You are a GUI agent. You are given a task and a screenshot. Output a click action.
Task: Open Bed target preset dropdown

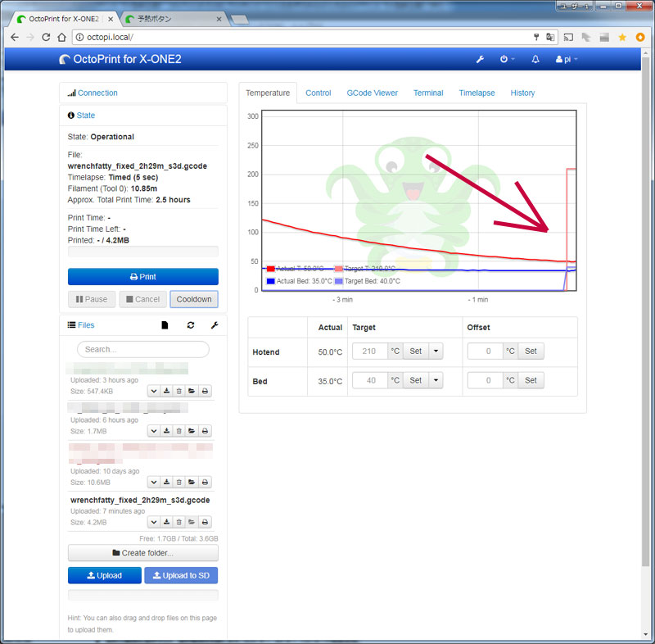point(436,380)
